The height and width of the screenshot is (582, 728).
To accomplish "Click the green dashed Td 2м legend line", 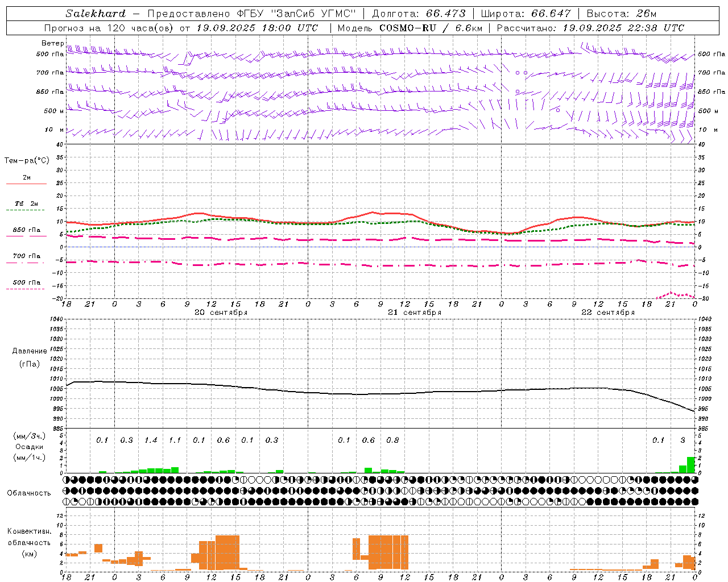I will pyautogui.click(x=26, y=210).
